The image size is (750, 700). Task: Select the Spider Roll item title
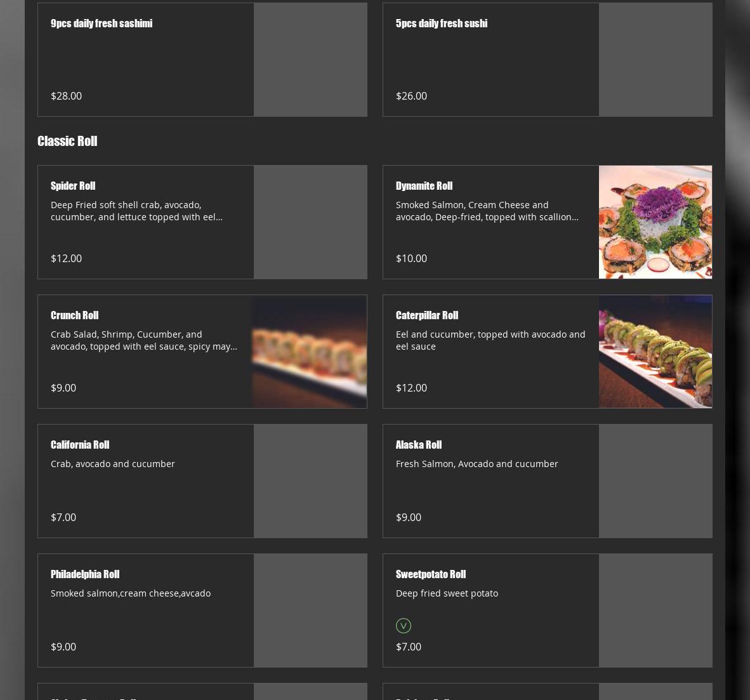coord(73,186)
